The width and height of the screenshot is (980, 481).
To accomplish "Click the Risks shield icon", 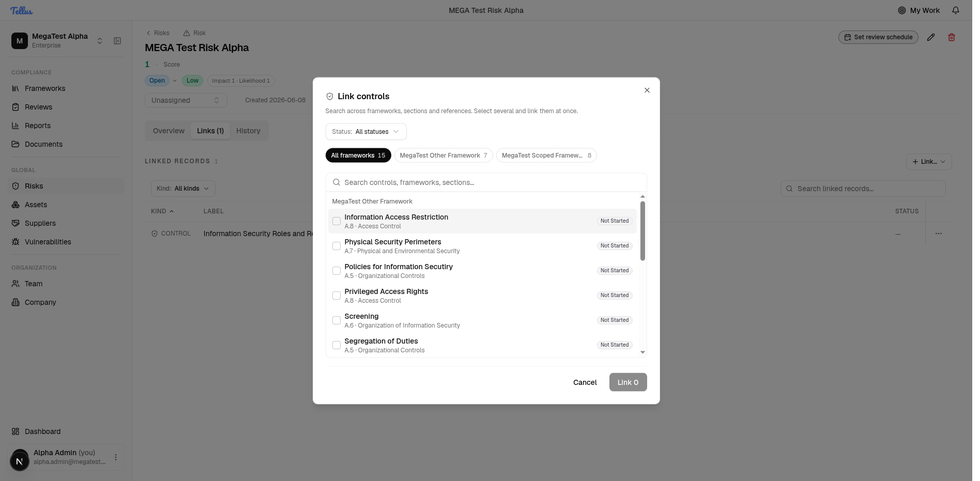I will click(16, 186).
